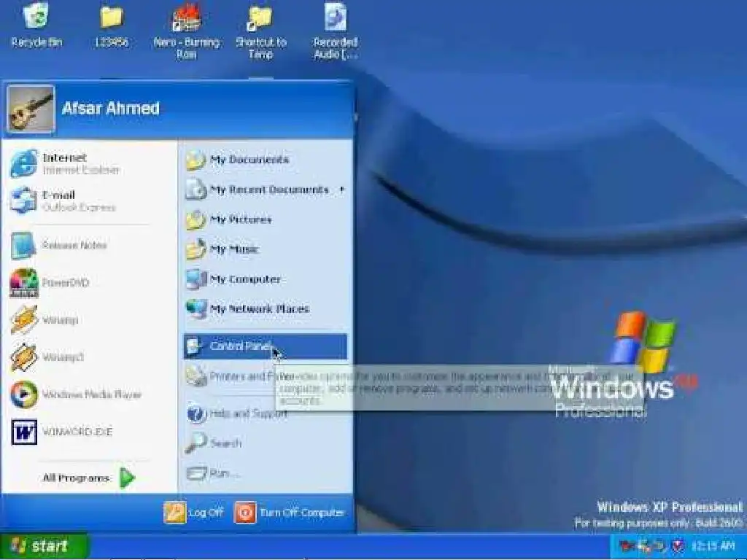
Task: Open My Documents folder
Action: [237, 160]
